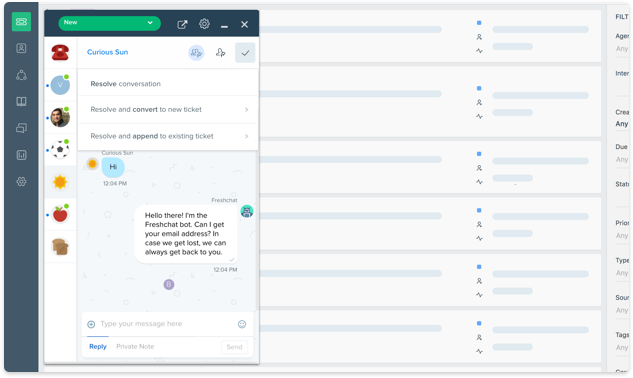Click the assign agent icon
This screenshot has width=633, height=378.
(220, 52)
